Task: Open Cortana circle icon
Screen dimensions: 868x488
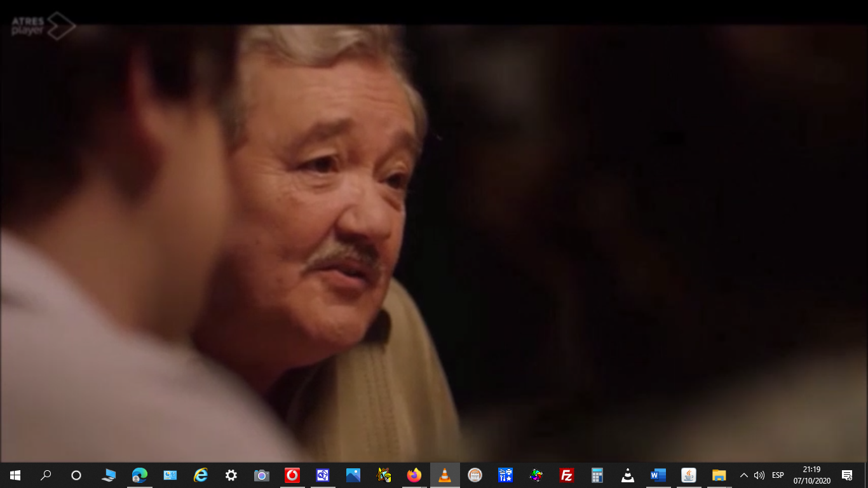Action: [76, 475]
